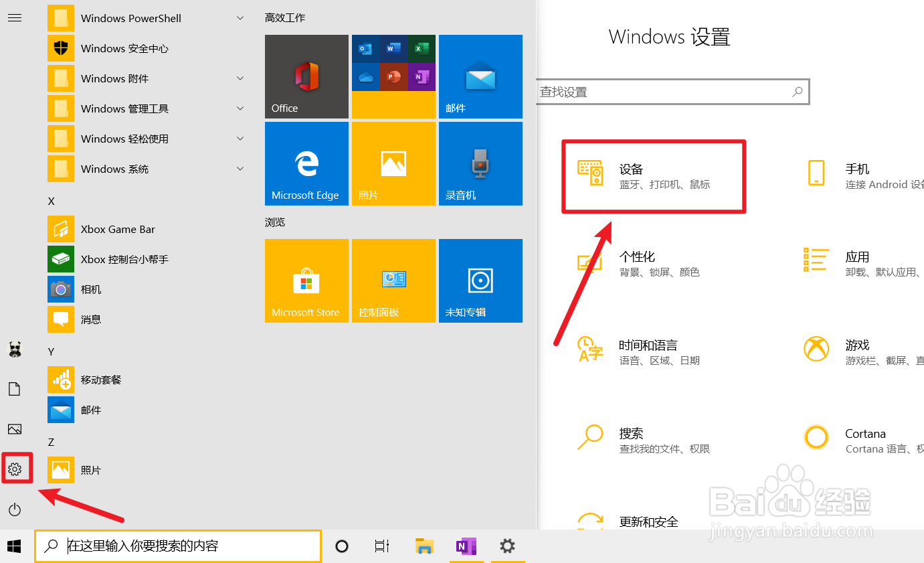
Task: Launch the 相机 app
Action: (147, 289)
